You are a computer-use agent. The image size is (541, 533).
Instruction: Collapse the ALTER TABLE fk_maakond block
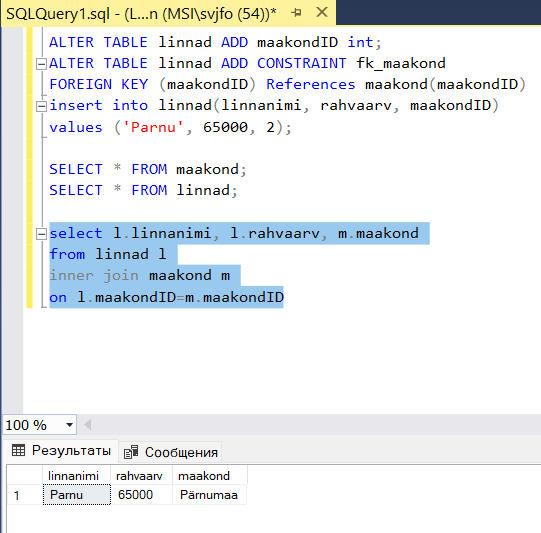[x=41, y=64]
